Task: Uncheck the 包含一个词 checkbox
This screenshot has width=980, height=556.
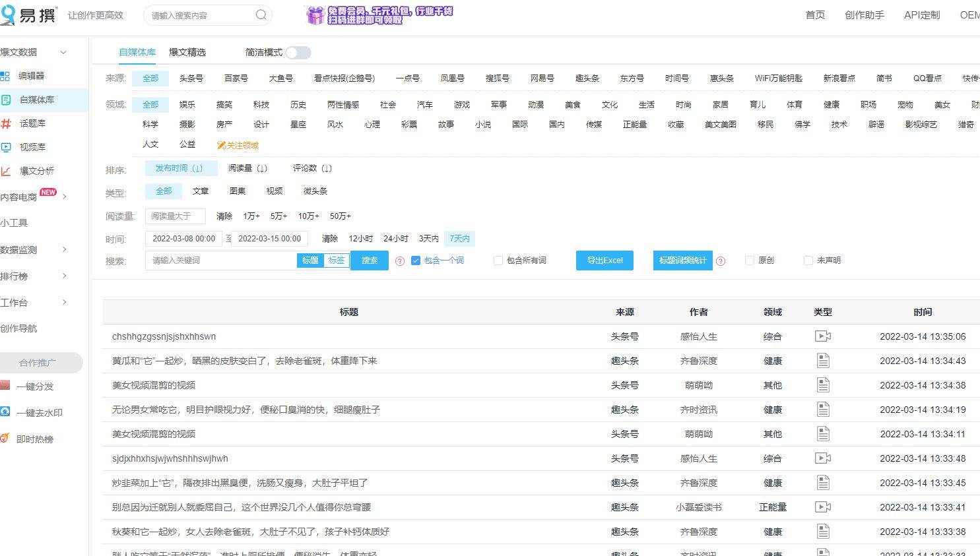Action: click(416, 261)
